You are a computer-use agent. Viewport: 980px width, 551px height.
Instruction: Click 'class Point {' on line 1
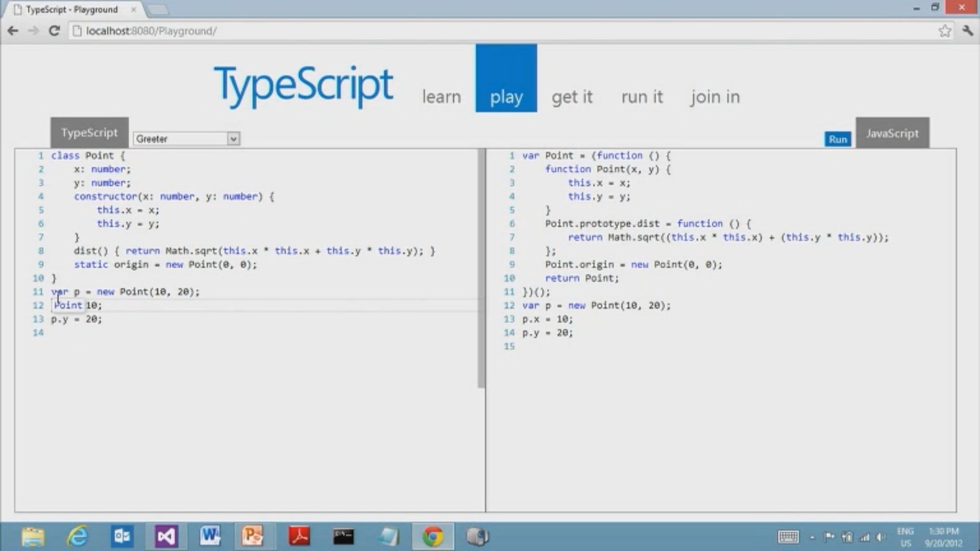coord(88,156)
